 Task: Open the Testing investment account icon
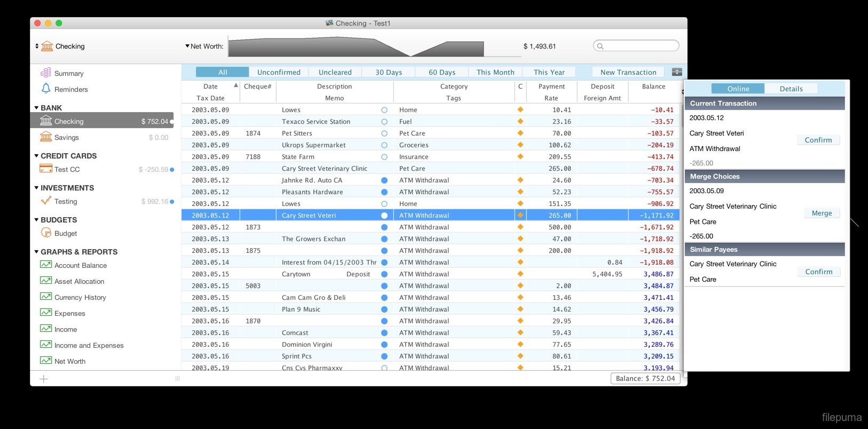coord(46,201)
